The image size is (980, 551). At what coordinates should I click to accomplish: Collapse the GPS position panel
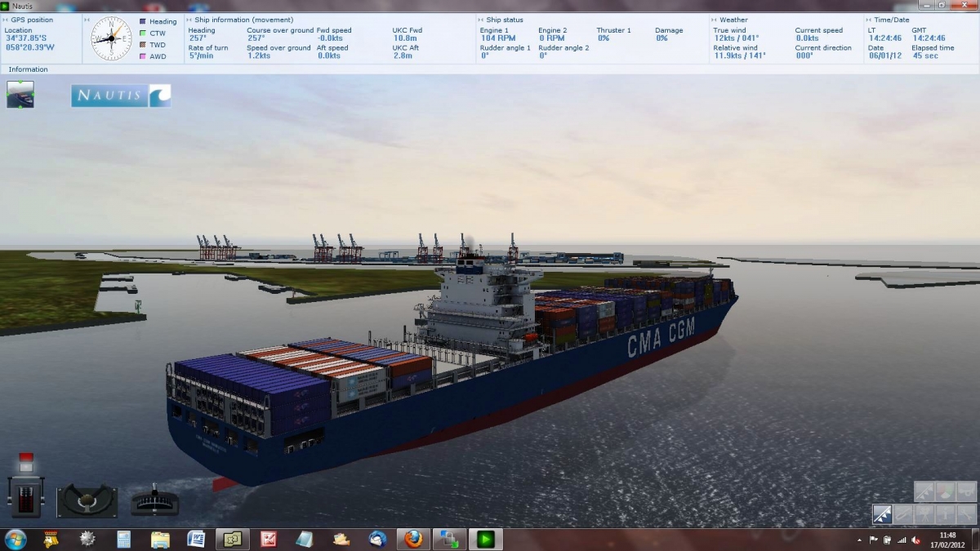pyautogui.click(x=6, y=20)
